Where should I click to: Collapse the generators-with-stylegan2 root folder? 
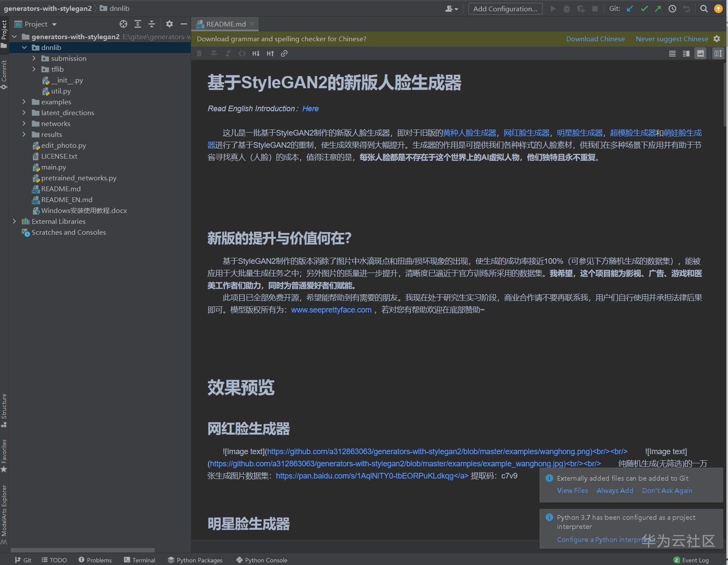pos(14,37)
